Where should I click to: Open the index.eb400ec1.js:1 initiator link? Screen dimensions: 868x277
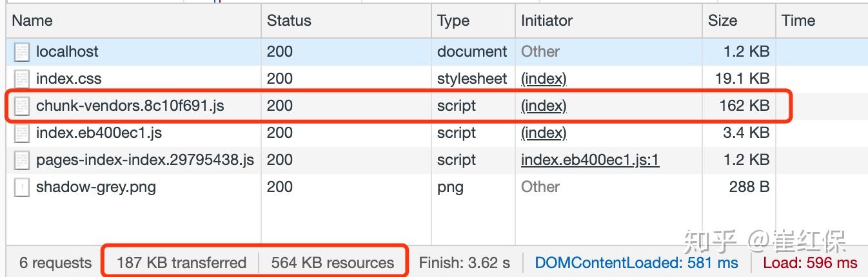[590, 160]
